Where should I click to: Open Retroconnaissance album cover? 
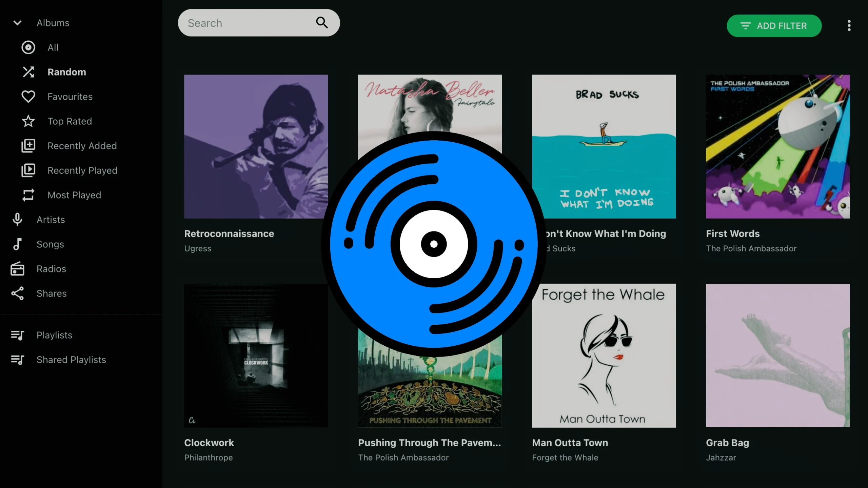(x=256, y=146)
